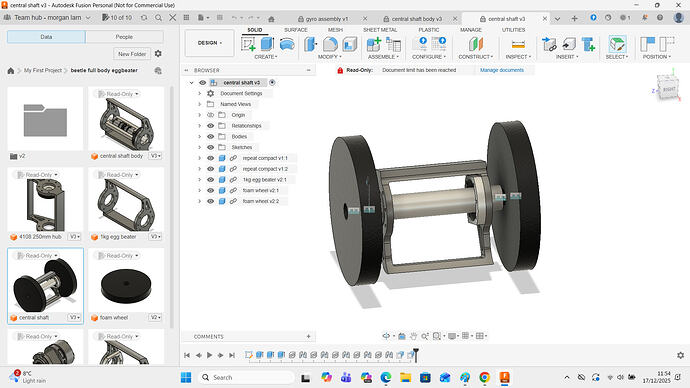The image size is (690, 388).
Task: Select the Extrude tool
Action: pos(267,44)
